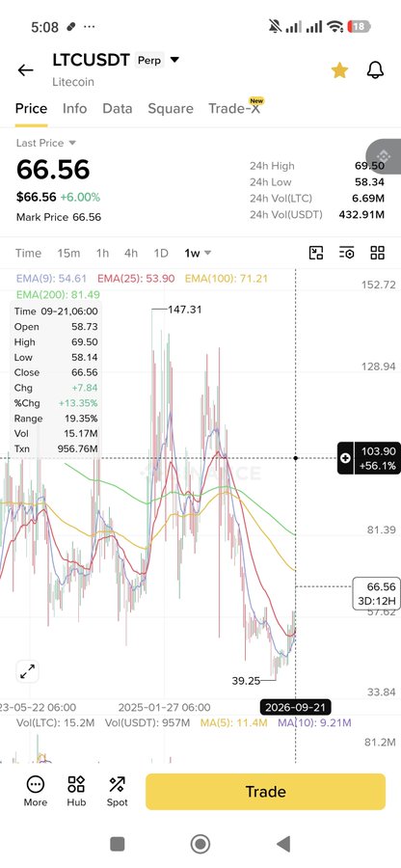Tap the battery indicator in status bar
401x868 pixels.
pos(359,26)
